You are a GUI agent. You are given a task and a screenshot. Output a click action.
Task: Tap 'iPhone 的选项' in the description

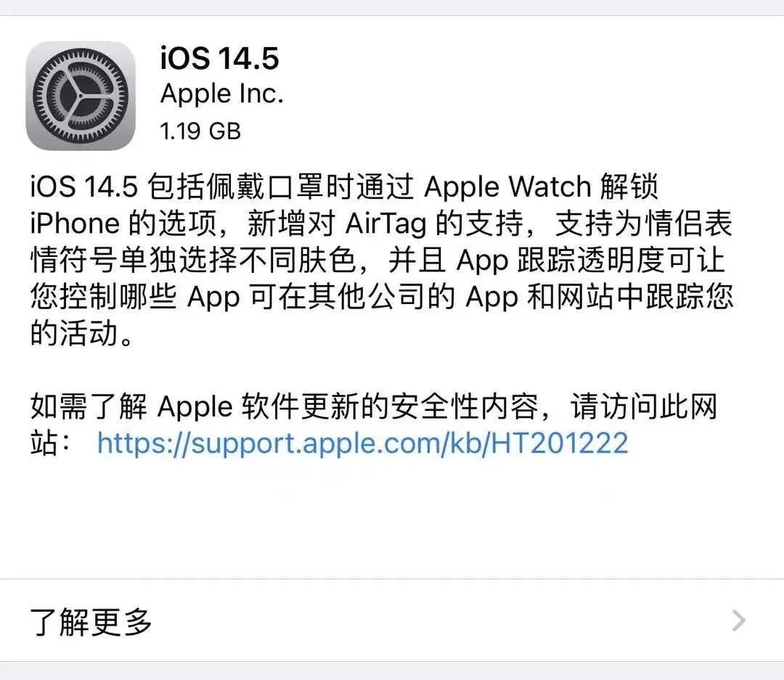(x=123, y=224)
